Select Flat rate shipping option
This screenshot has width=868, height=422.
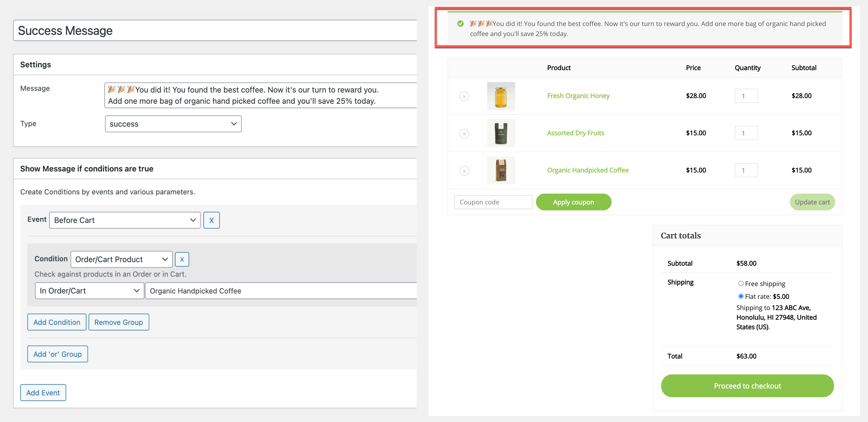[x=741, y=296]
